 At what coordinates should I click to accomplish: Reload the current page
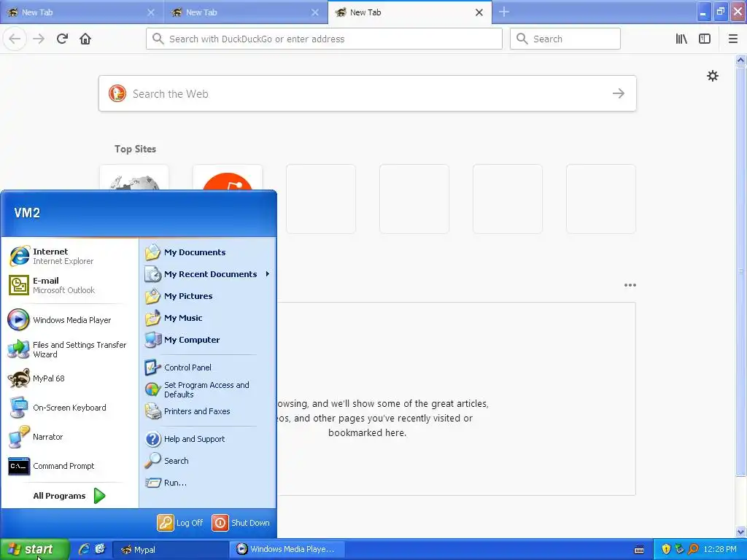click(62, 39)
